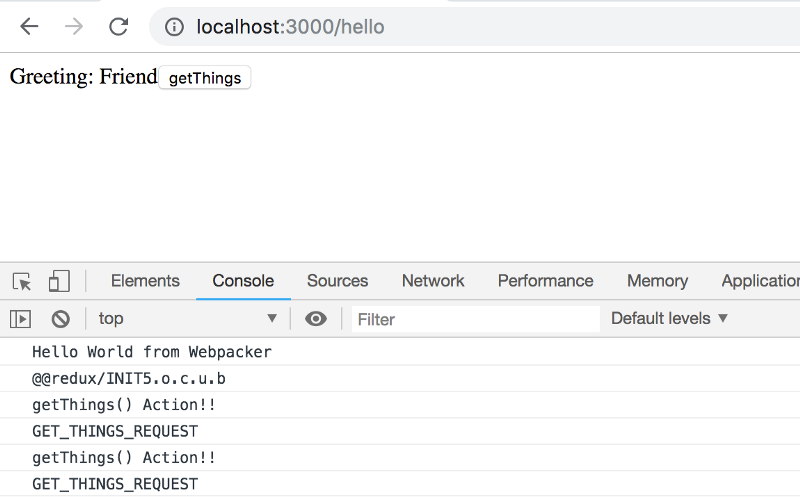Click the browser forward arrow
The image size is (800, 499).
74,27
